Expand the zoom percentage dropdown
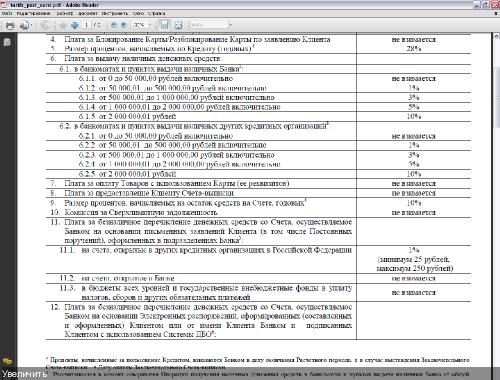Viewport: 500px width, 380px height. click(150, 25)
